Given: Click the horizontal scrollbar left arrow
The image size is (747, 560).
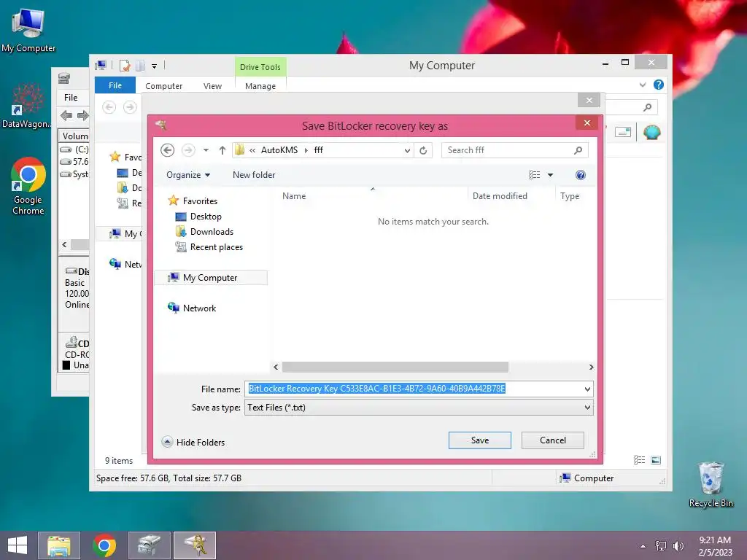Looking at the screenshot, I should (x=276, y=367).
